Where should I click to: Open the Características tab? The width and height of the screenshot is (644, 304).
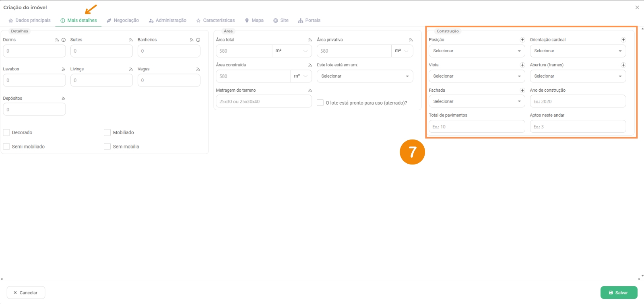(x=215, y=21)
